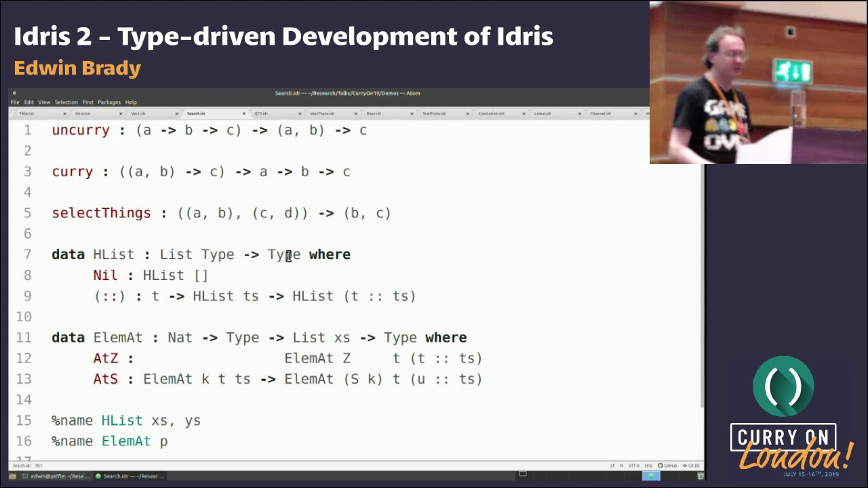Click the Idris grammar selector
Image resolution: width=868 pixels, height=488 pixels.
click(649, 466)
